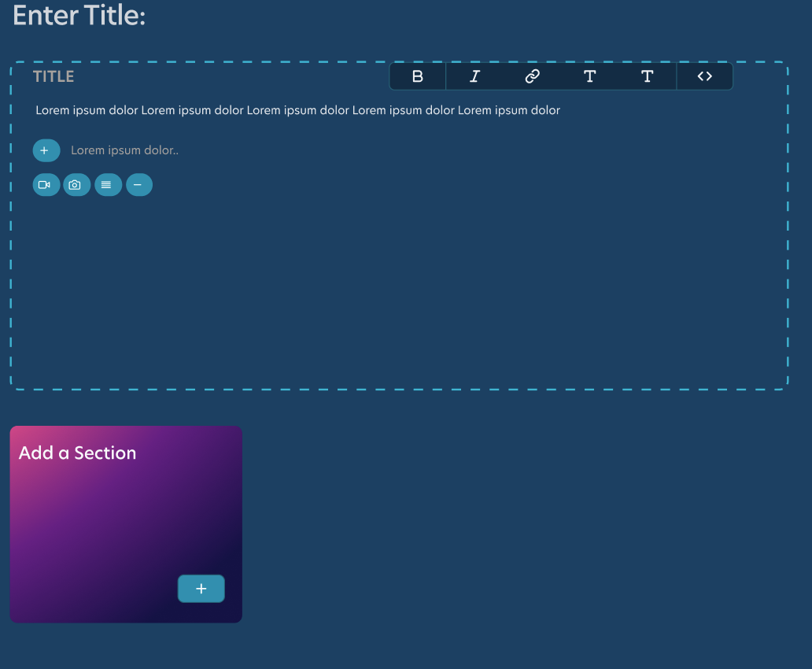Open the Add a Section plus button
This screenshot has height=669, width=812.
(x=201, y=588)
